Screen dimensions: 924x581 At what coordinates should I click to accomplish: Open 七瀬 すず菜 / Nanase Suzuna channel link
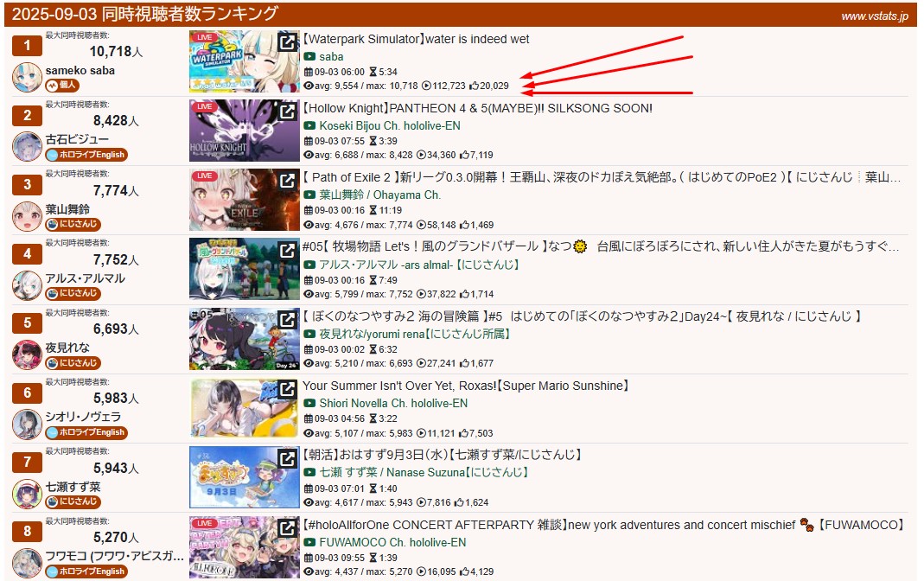click(424, 473)
